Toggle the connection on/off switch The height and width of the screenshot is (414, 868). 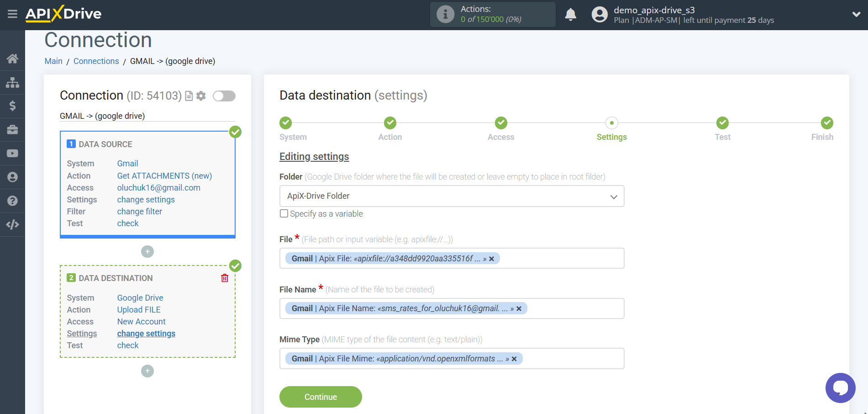coord(224,96)
